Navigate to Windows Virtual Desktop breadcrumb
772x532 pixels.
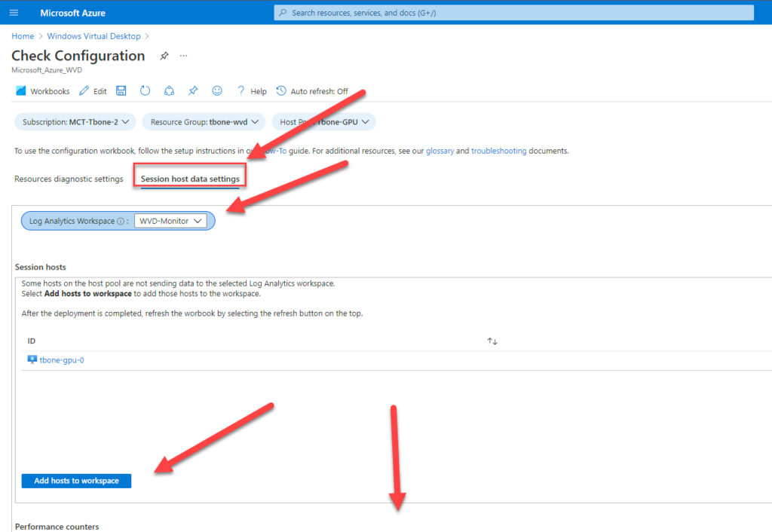(93, 36)
